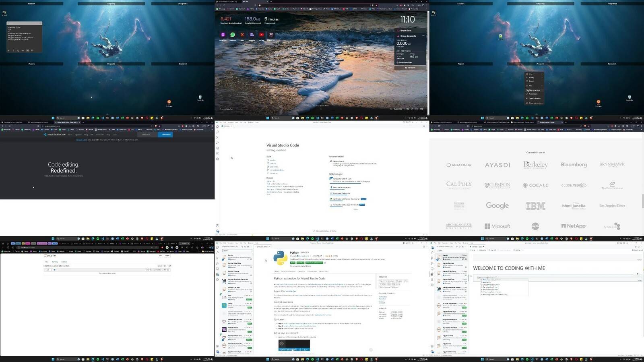Click Upload in the Jupyter file browser
The width and height of the screenshot is (644, 362).
tap(160, 266)
